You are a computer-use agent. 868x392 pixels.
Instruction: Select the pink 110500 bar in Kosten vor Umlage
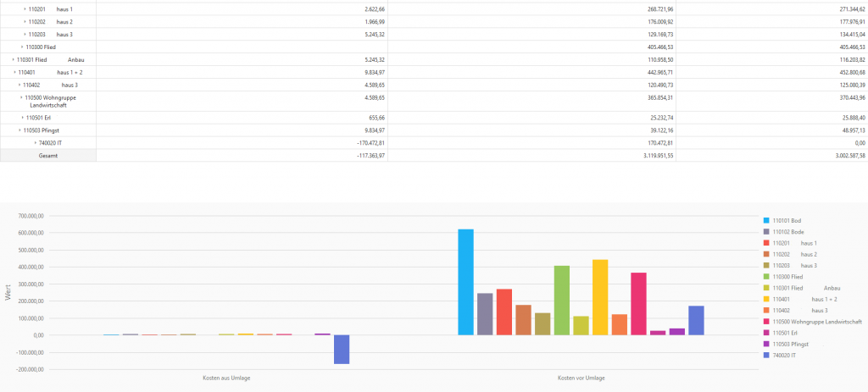(638, 303)
